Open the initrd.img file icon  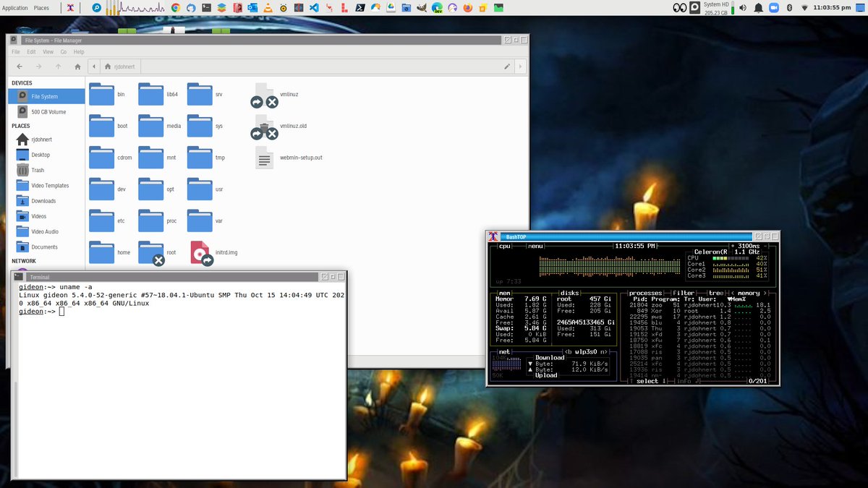pyautogui.click(x=201, y=252)
